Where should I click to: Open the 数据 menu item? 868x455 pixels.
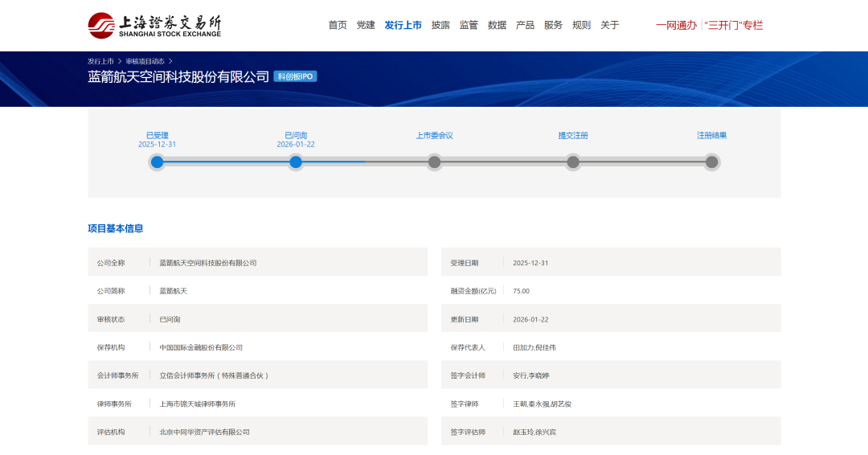(x=497, y=25)
